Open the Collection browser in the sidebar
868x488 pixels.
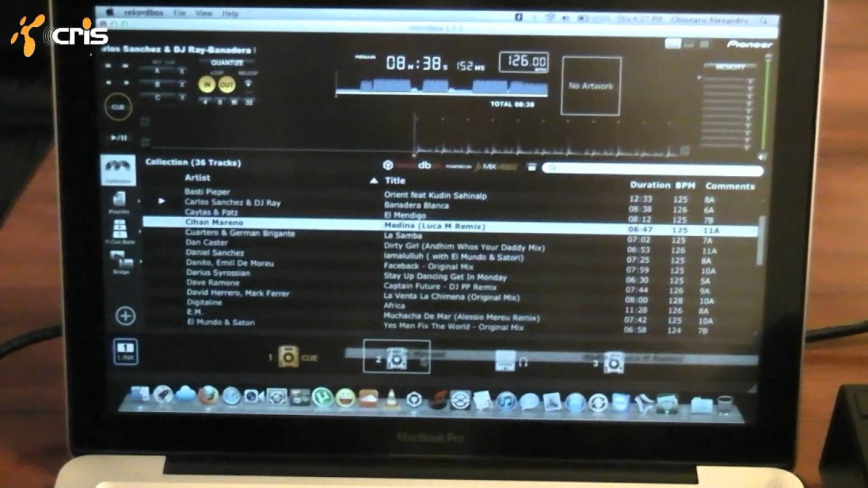click(x=118, y=169)
